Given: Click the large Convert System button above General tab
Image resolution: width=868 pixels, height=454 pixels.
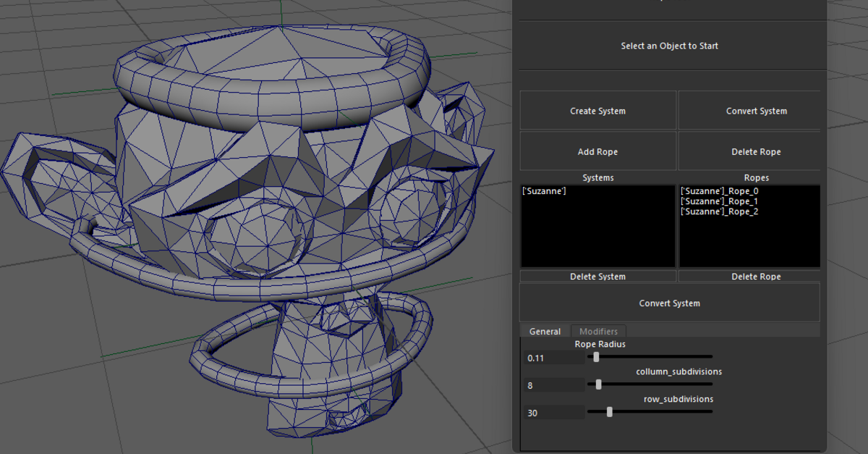Looking at the screenshot, I should 669,303.
